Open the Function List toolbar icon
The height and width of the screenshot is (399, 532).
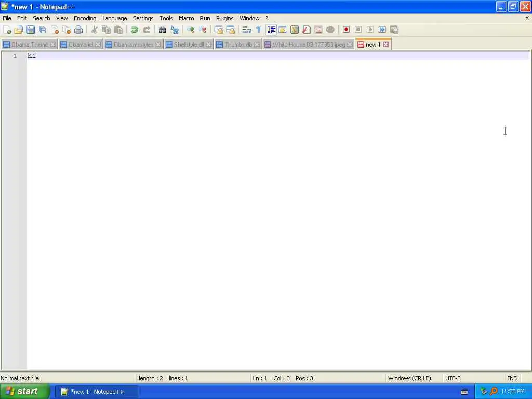click(x=307, y=30)
